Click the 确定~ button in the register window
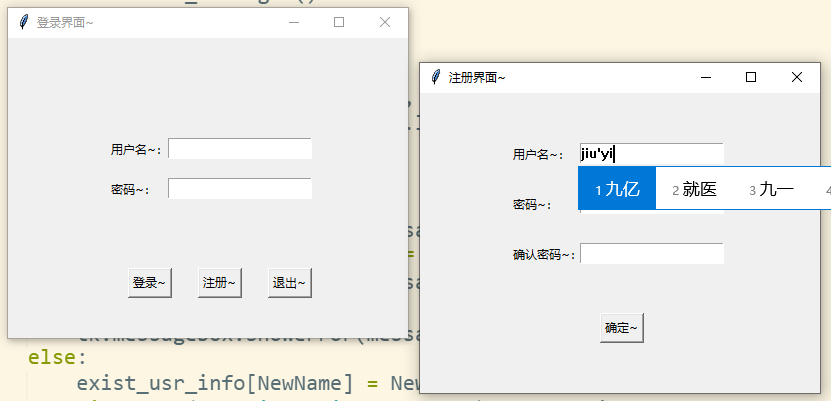Screen dimensions: 831x401 pos(622,328)
